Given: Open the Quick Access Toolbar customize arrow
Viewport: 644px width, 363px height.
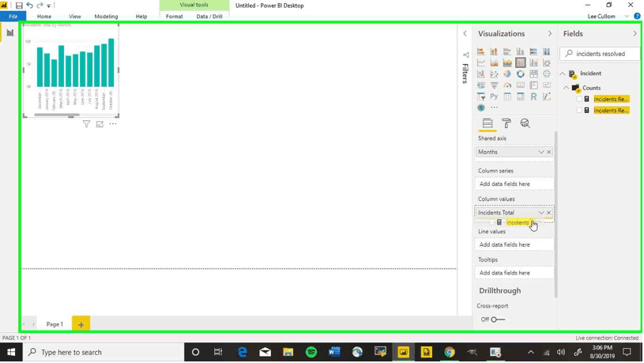Looking at the screenshot, I should pyautogui.click(x=49, y=6).
